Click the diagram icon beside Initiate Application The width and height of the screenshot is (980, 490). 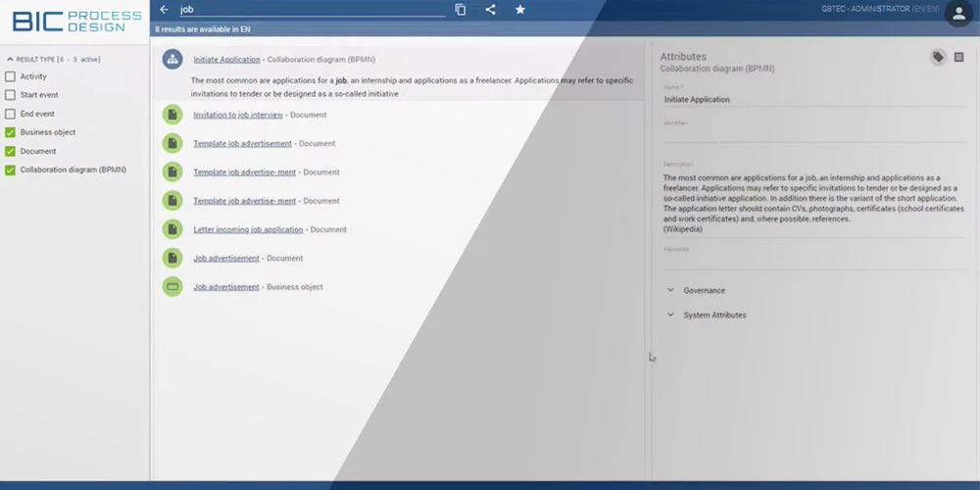pyautogui.click(x=172, y=60)
